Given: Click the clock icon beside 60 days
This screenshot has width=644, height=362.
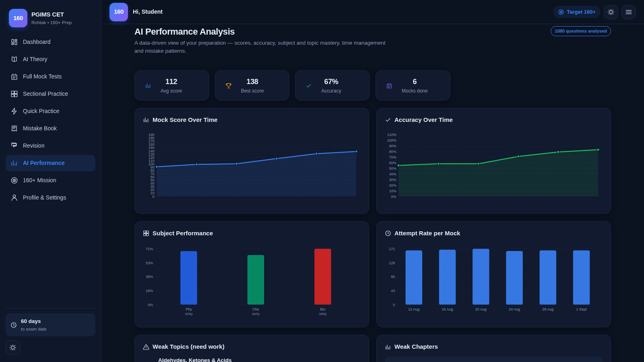Looking at the screenshot, I should (x=14, y=325).
